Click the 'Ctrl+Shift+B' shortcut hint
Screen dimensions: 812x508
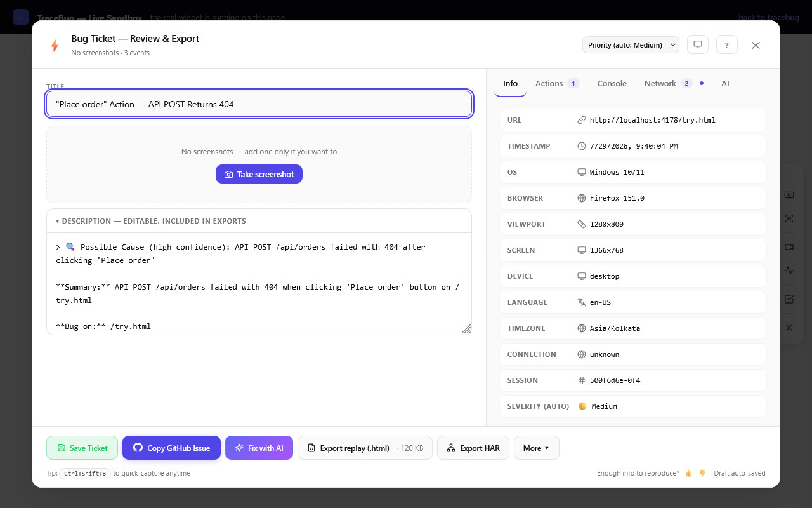pos(85,473)
